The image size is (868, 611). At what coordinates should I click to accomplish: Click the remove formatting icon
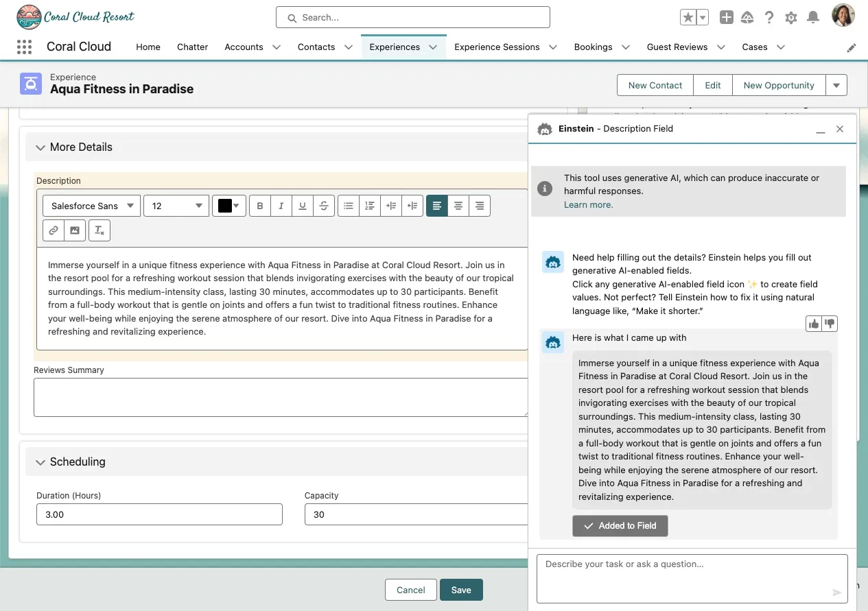pos(99,230)
